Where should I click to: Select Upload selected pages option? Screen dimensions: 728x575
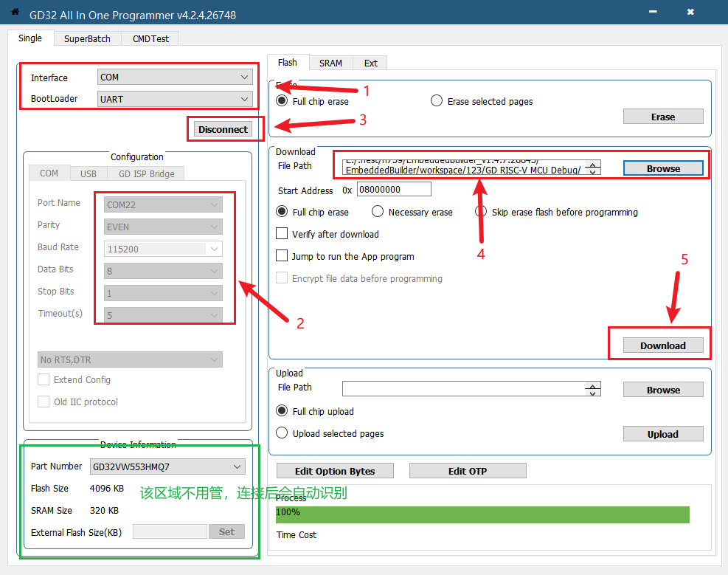pos(282,433)
